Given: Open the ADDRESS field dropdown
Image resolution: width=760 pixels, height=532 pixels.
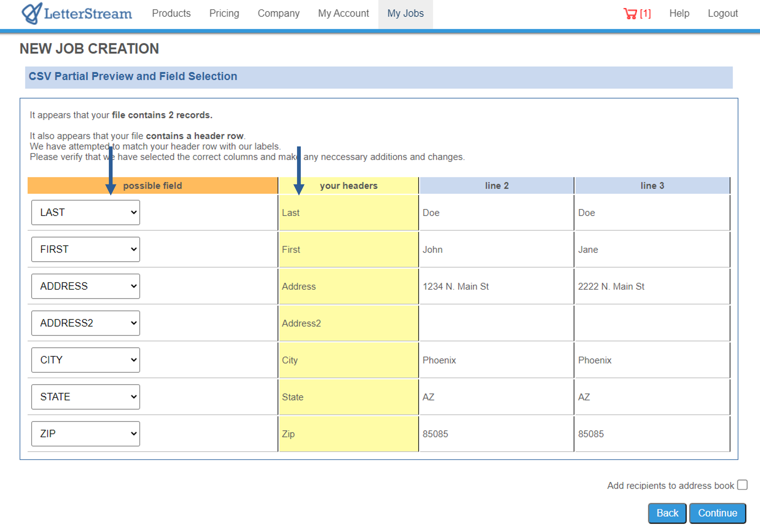Looking at the screenshot, I should (x=86, y=286).
